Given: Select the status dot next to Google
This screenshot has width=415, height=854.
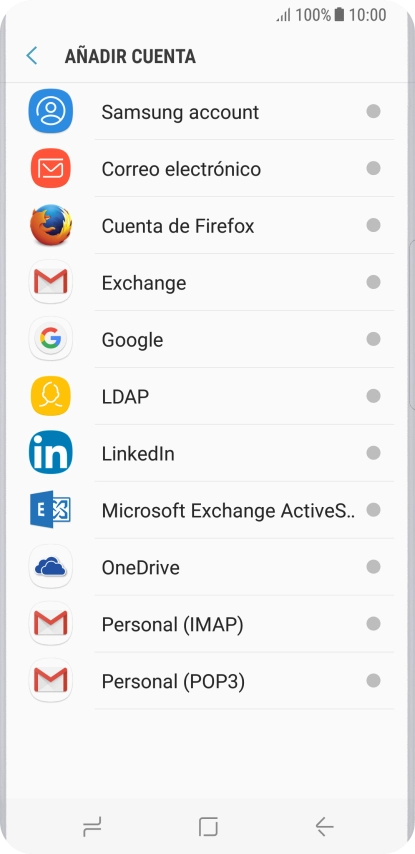Looking at the screenshot, I should pyautogui.click(x=373, y=339).
